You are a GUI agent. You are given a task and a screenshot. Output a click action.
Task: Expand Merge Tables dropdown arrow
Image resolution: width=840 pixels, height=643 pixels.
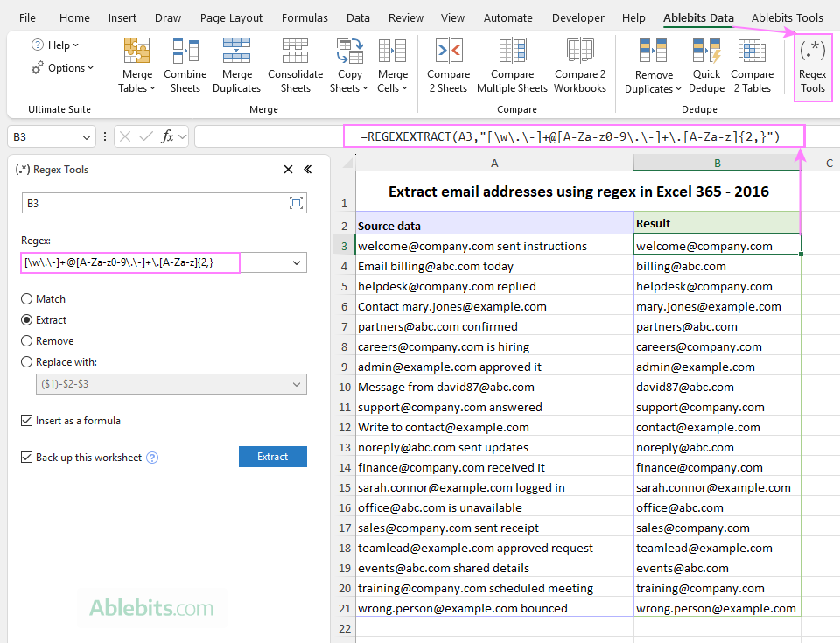pyautogui.click(x=152, y=87)
